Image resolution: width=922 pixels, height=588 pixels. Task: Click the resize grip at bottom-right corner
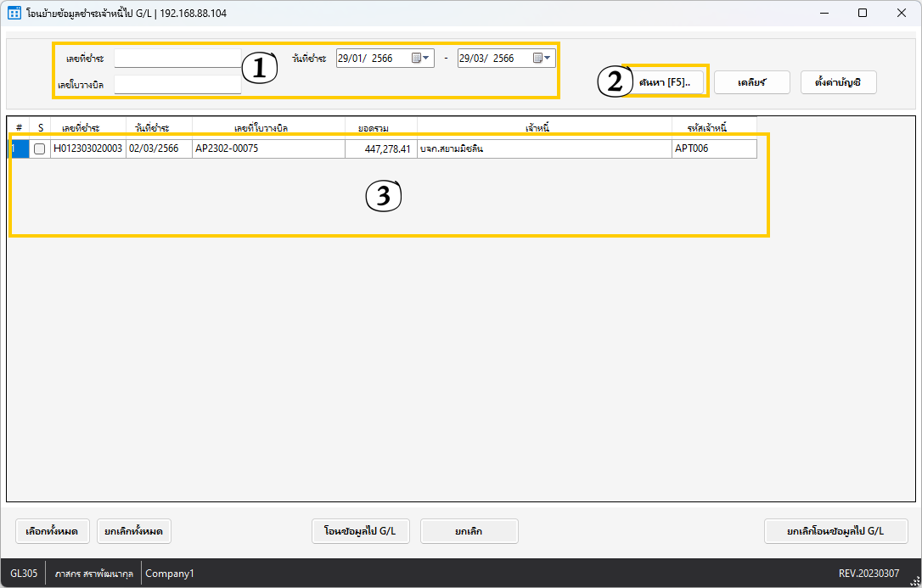[914, 580]
